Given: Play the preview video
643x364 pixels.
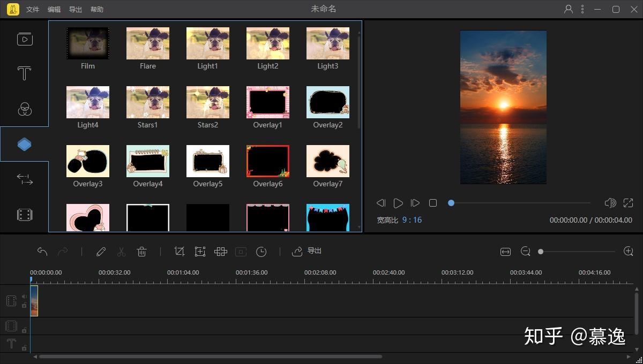Looking at the screenshot, I should click(x=398, y=203).
